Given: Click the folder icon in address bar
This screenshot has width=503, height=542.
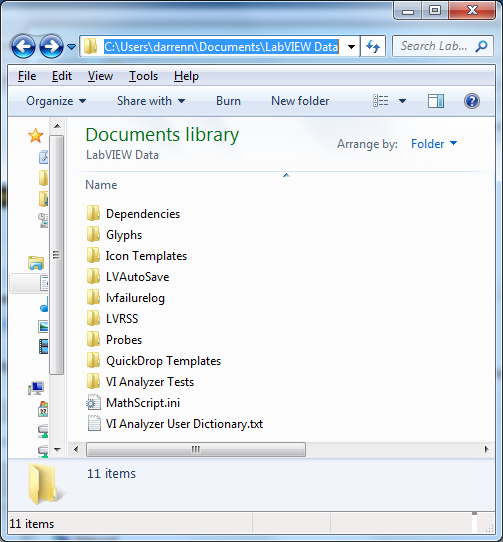Looking at the screenshot, I should pyautogui.click(x=91, y=46).
